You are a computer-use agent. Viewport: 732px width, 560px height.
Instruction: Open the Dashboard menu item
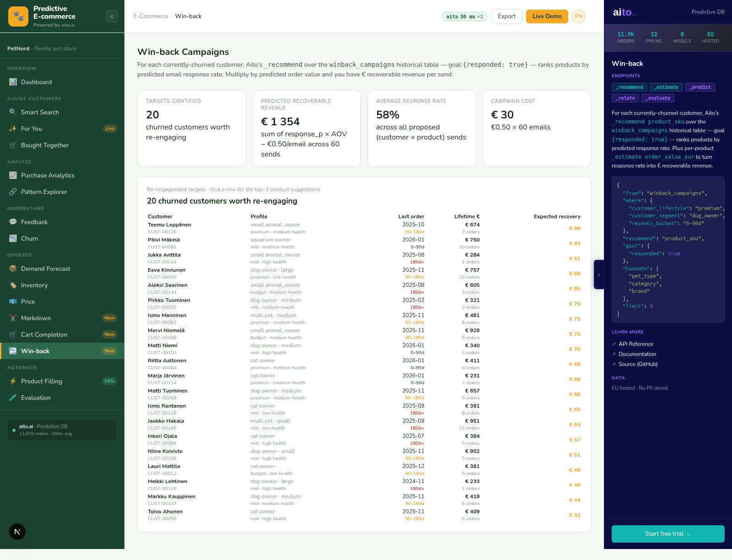(62, 82)
